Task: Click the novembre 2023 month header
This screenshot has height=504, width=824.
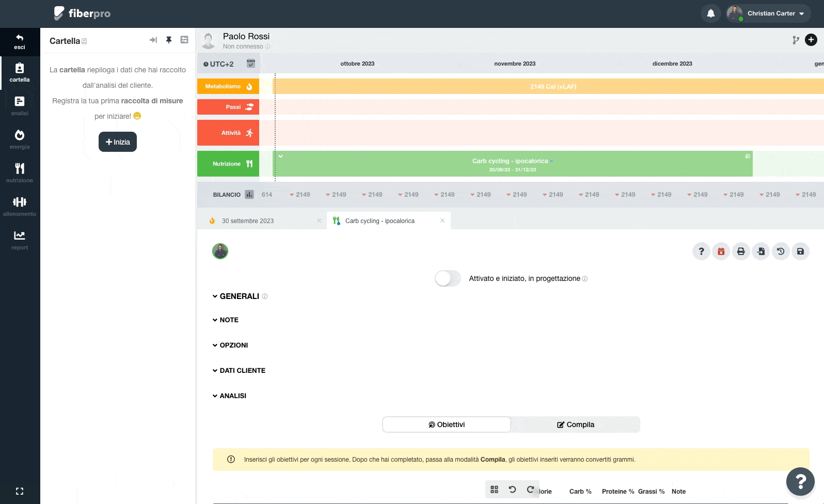Action: pos(515,64)
